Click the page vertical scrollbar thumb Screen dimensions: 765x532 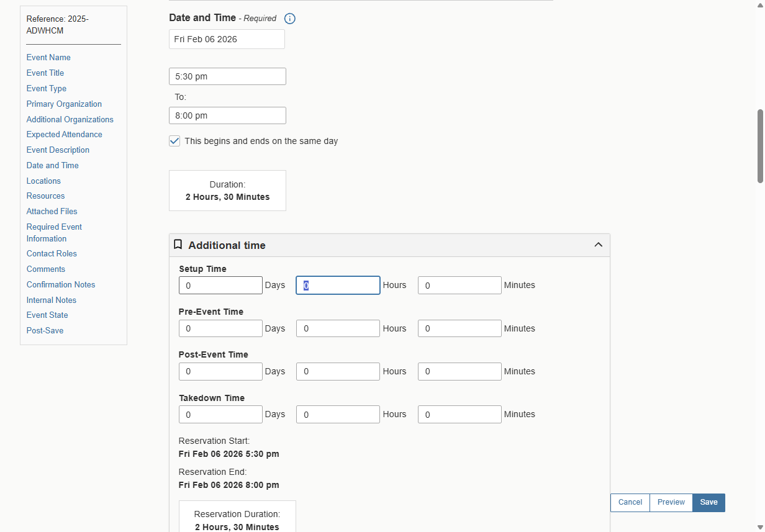(760, 147)
